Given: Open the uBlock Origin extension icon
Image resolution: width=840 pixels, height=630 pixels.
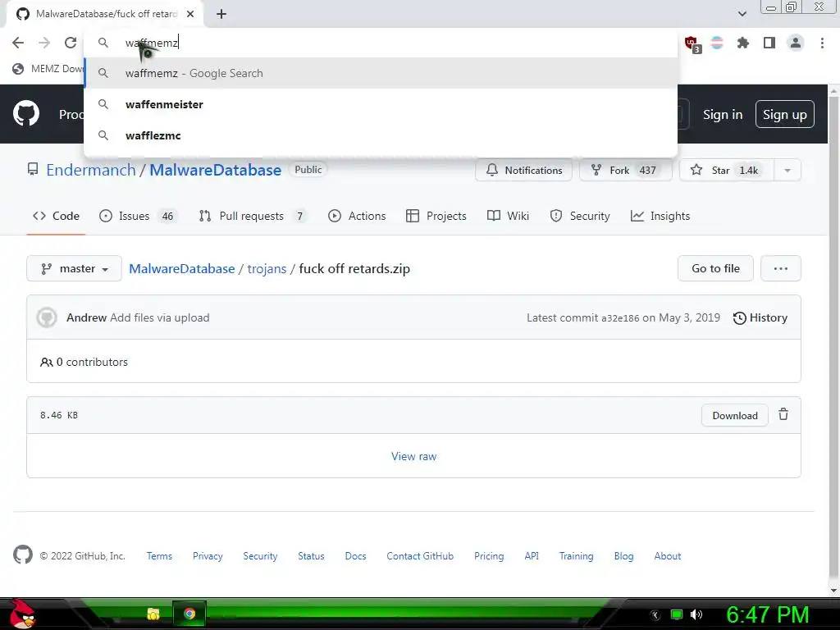Looking at the screenshot, I should (692, 43).
